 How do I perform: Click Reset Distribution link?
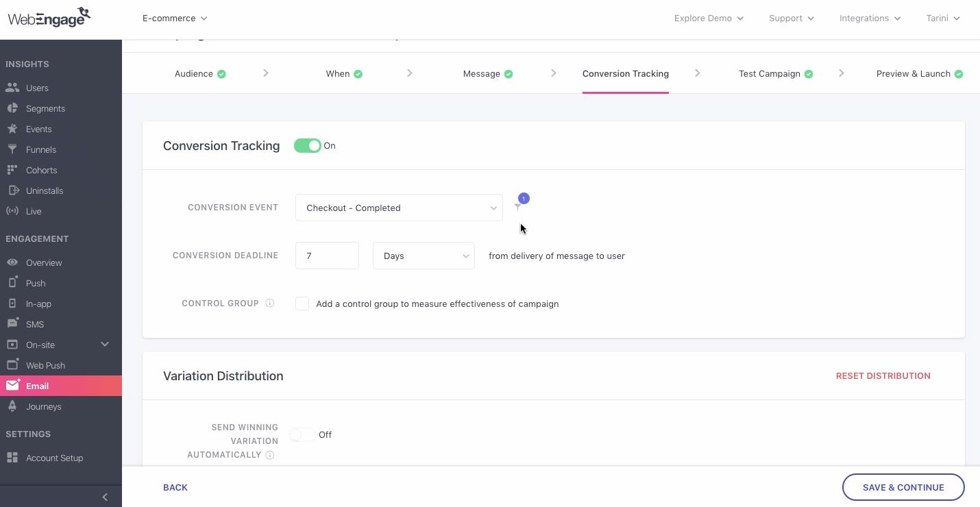tap(883, 375)
